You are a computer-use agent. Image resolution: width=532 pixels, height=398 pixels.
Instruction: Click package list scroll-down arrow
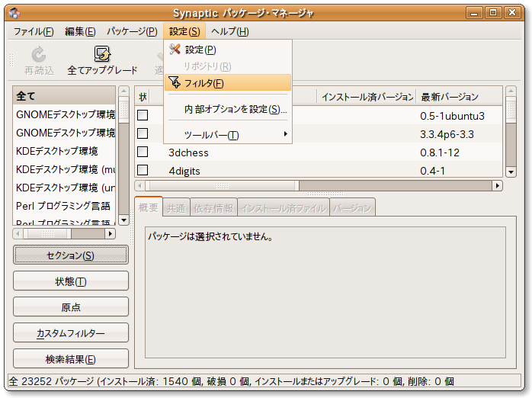click(511, 172)
